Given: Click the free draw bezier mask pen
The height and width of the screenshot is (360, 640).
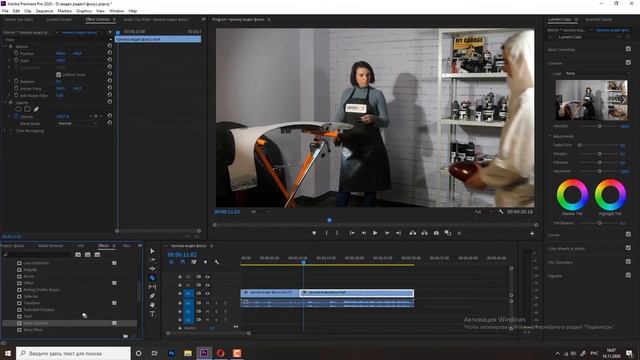Looking at the screenshot, I should pos(36,109).
